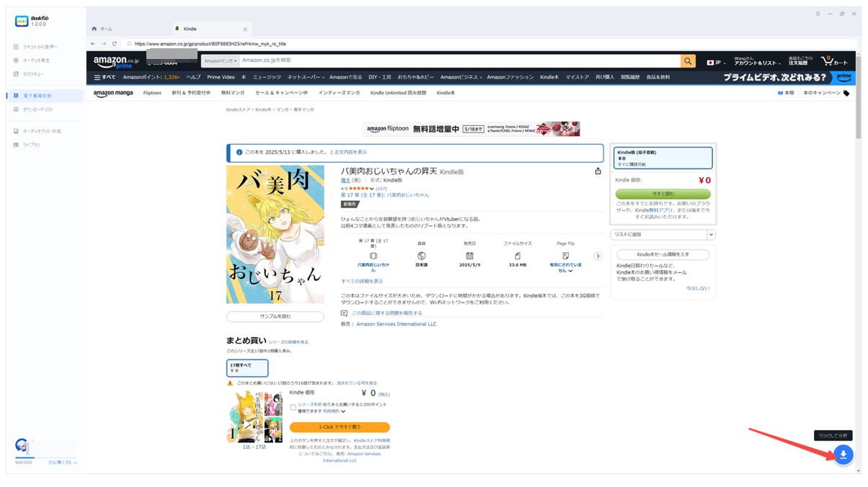Image resolution: width=868 pixels, height=487 pixels.
Task: Click the share icon beside book title
Action: (598, 171)
